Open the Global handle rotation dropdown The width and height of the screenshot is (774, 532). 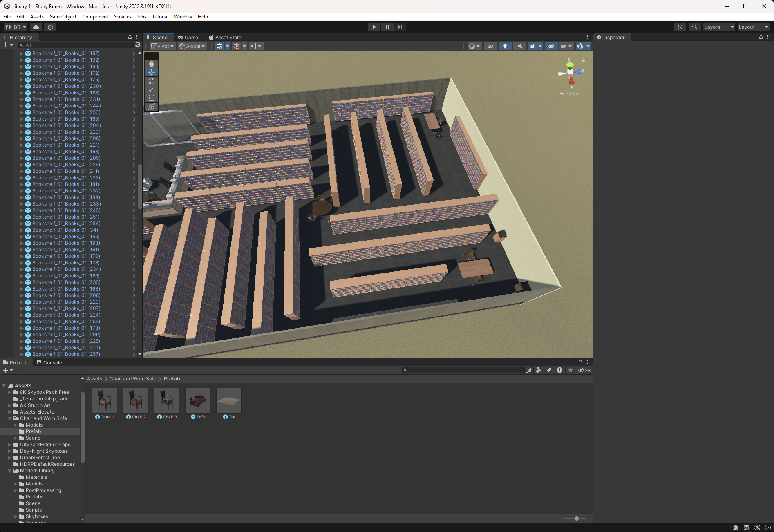click(x=192, y=46)
